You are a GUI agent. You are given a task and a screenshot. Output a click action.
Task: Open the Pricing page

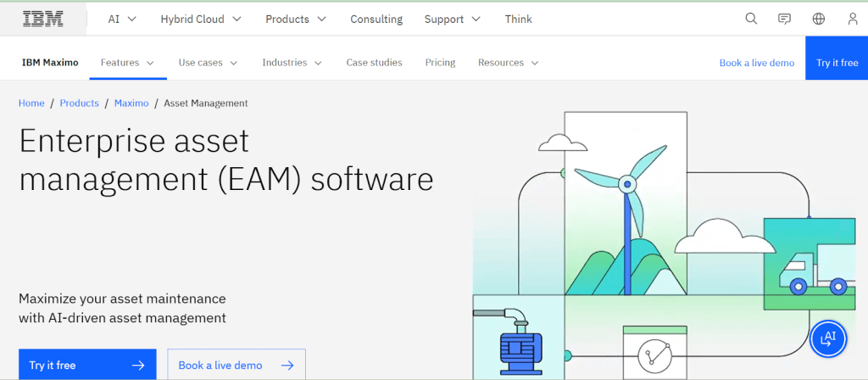(440, 63)
